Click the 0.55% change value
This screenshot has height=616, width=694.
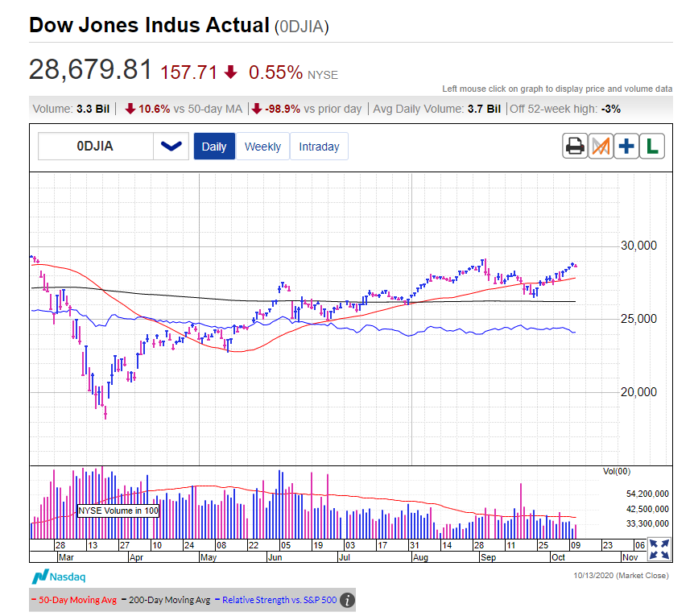275,72
